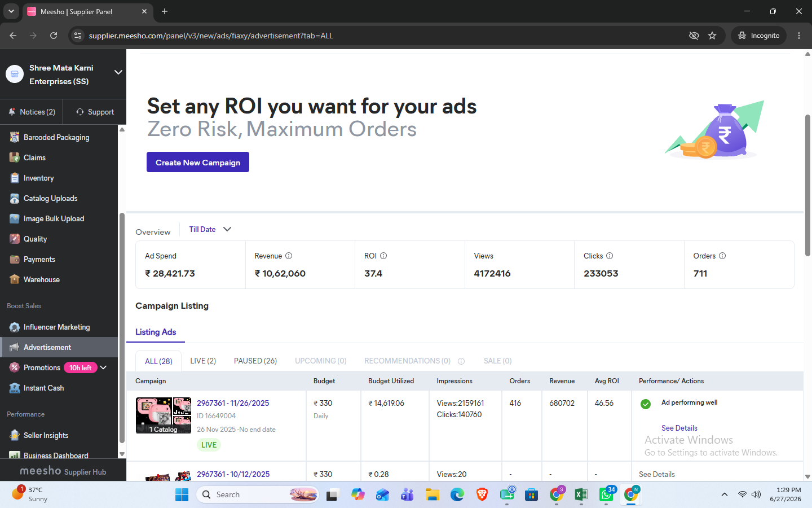Open Excel from the taskbar
Screen dimensions: 812x508
coord(581,495)
